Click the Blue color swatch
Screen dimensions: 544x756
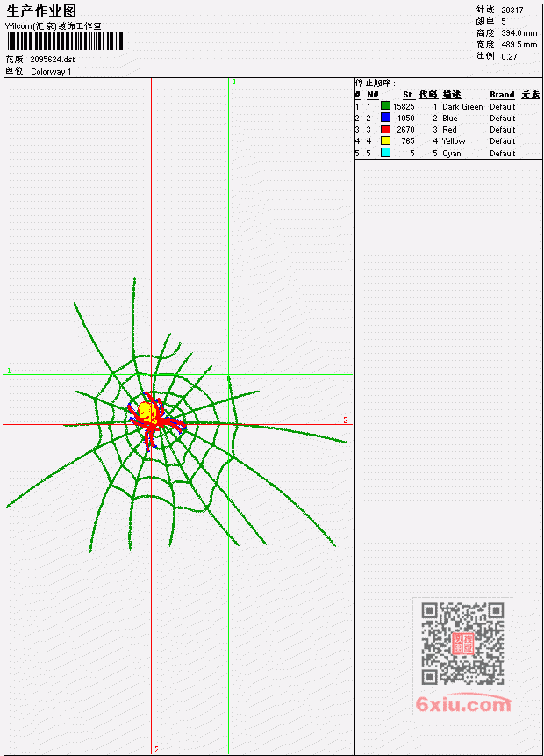385,118
